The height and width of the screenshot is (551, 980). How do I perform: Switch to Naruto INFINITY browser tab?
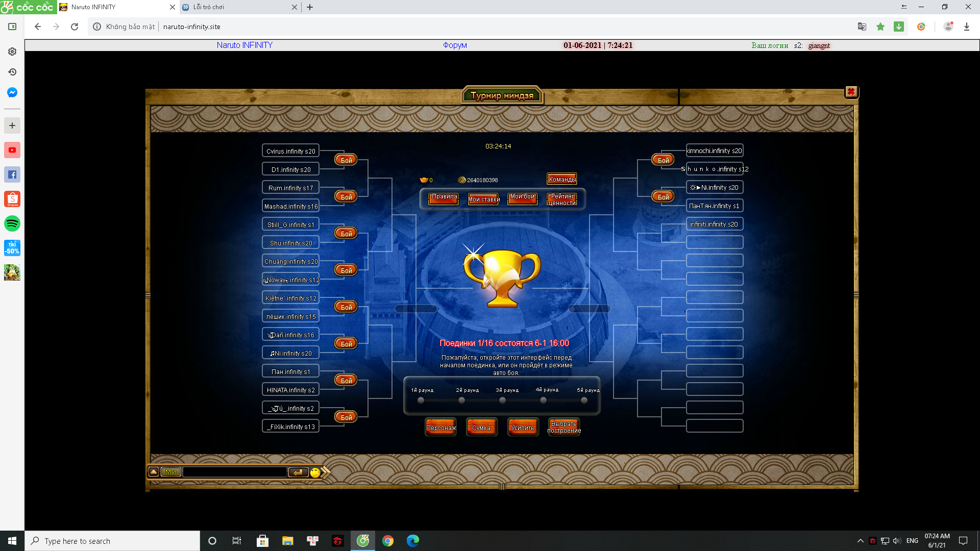point(117,7)
